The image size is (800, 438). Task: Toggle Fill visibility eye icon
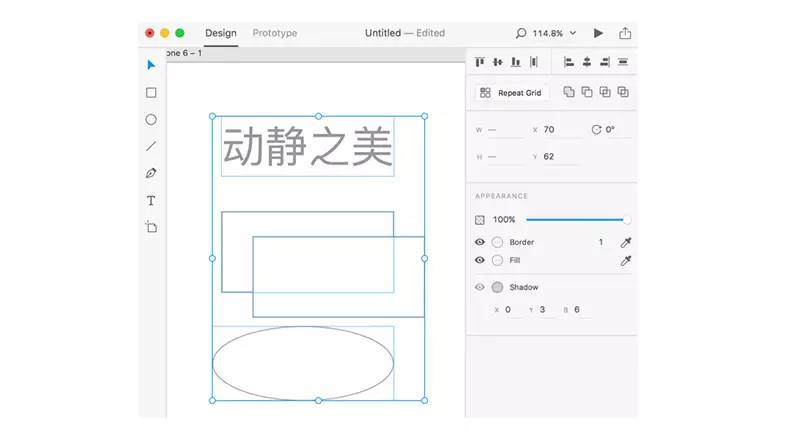coord(480,260)
